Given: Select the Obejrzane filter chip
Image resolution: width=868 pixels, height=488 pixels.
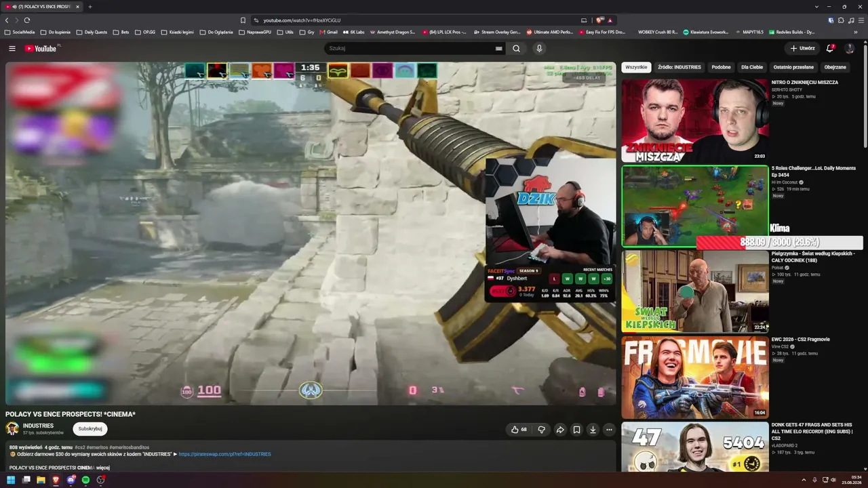Looking at the screenshot, I should point(835,67).
